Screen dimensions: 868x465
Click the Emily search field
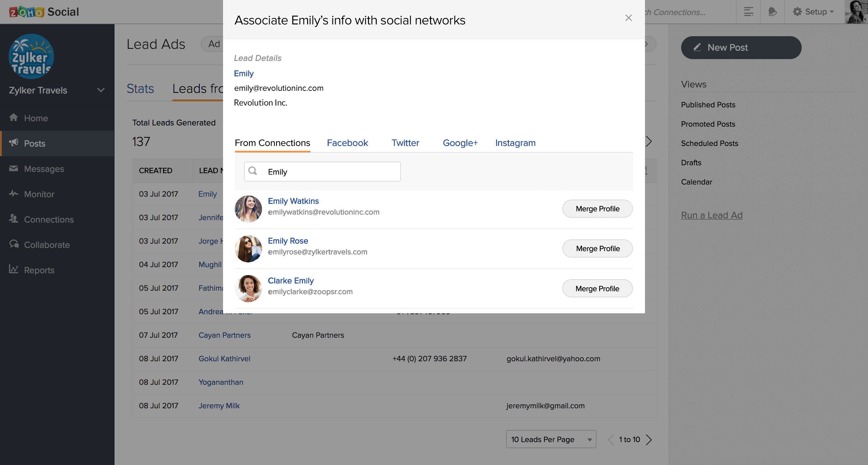click(x=322, y=172)
